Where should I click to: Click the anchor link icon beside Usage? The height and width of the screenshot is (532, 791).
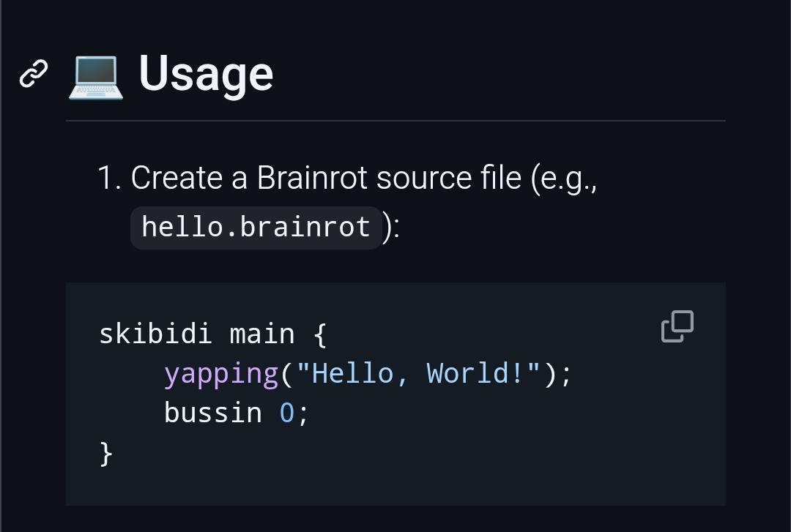(x=32, y=73)
